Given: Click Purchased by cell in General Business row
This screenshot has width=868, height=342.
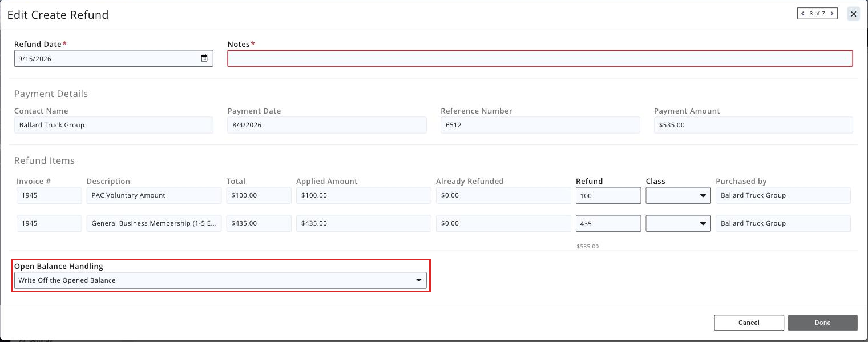Looking at the screenshot, I should click(783, 223).
